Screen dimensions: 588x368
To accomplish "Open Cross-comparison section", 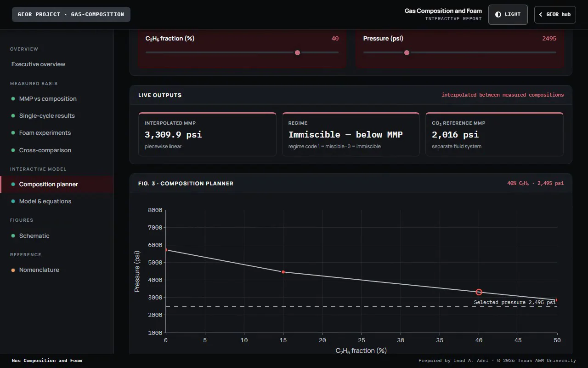I will (x=57, y=150).
